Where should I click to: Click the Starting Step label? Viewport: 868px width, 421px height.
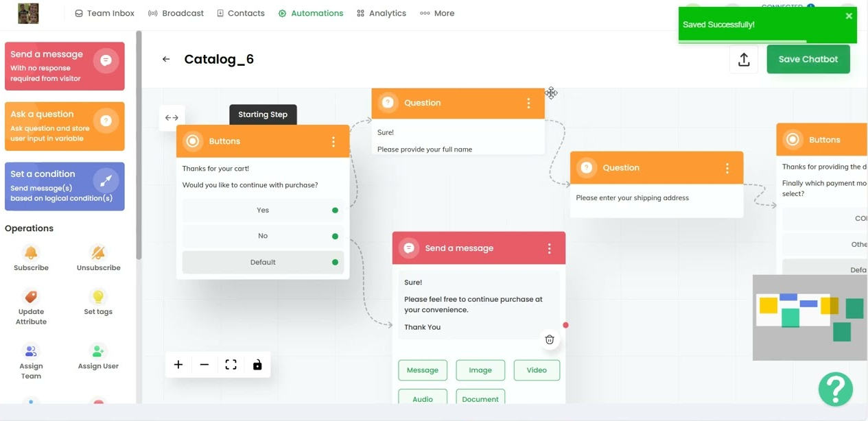(x=263, y=115)
